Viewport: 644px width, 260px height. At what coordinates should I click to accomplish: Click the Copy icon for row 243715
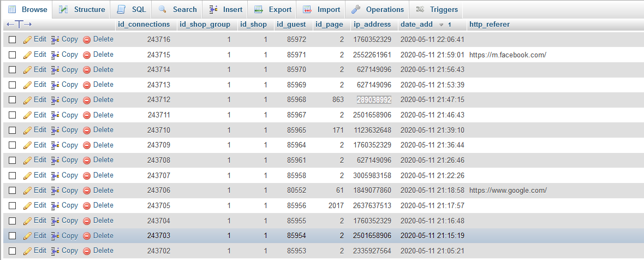(56, 55)
